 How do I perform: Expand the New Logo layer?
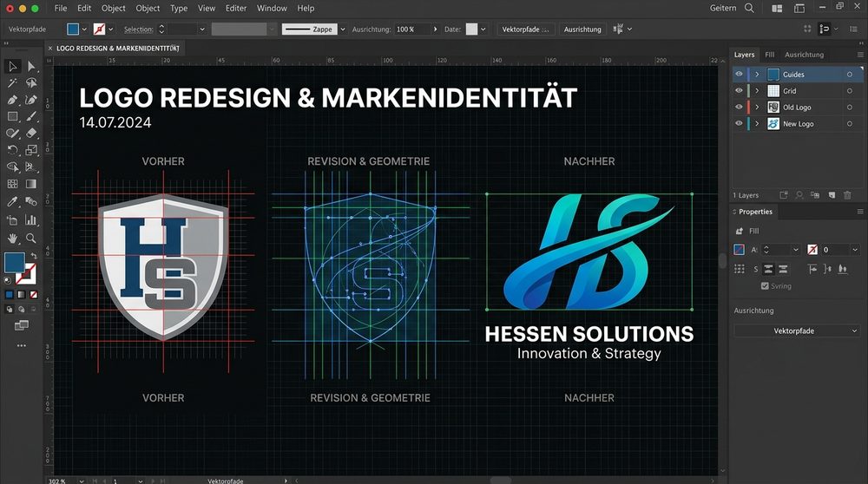click(757, 124)
